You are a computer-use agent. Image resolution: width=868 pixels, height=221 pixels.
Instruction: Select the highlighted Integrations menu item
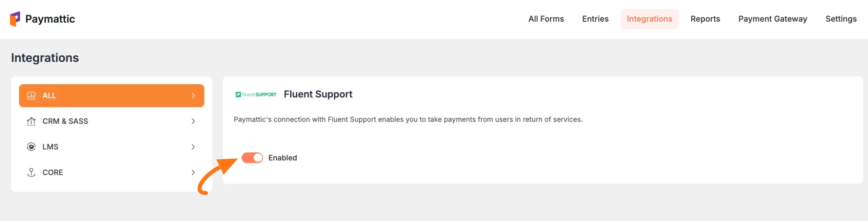[x=650, y=19]
